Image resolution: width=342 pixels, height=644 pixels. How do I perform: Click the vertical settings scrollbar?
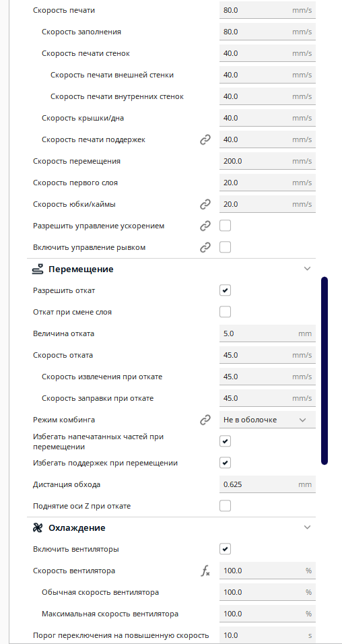(x=324, y=371)
